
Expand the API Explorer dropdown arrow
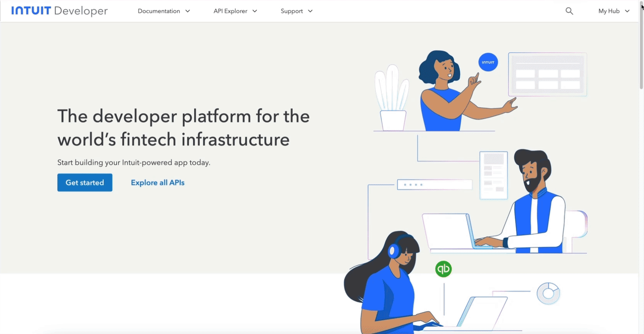255,11
